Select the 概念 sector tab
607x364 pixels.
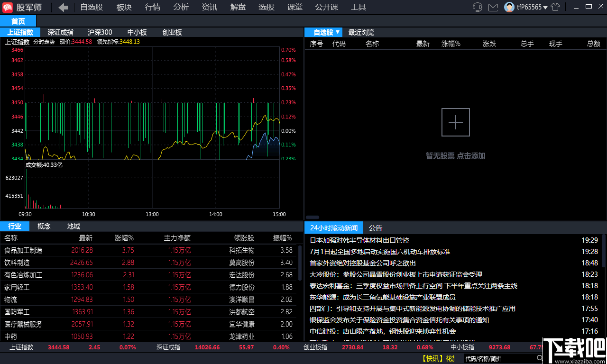[x=44, y=227]
